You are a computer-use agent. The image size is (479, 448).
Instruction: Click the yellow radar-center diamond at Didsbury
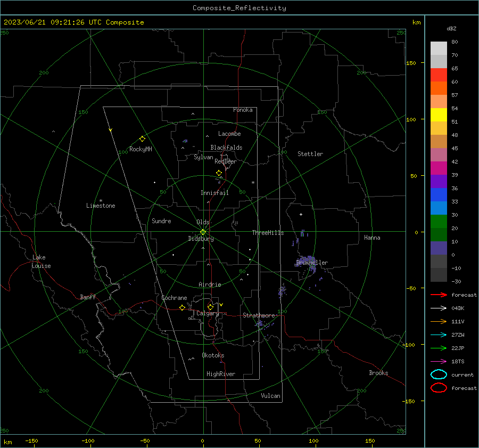[x=203, y=232]
